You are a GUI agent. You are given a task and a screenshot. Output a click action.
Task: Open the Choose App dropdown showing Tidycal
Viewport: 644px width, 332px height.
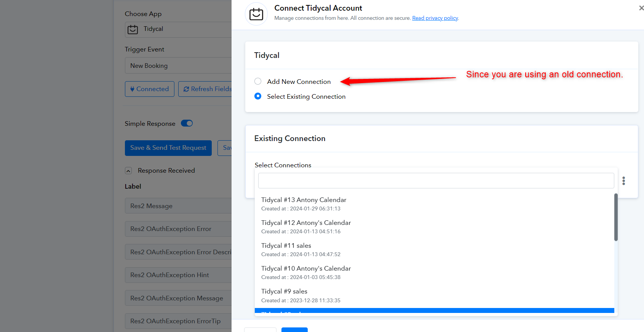coord(178,29)
